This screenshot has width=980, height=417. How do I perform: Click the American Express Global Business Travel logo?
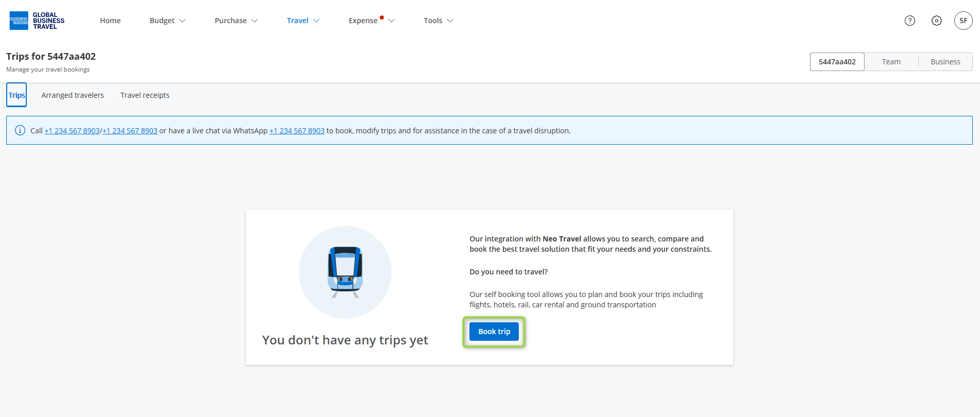click(x=37, y=21)
